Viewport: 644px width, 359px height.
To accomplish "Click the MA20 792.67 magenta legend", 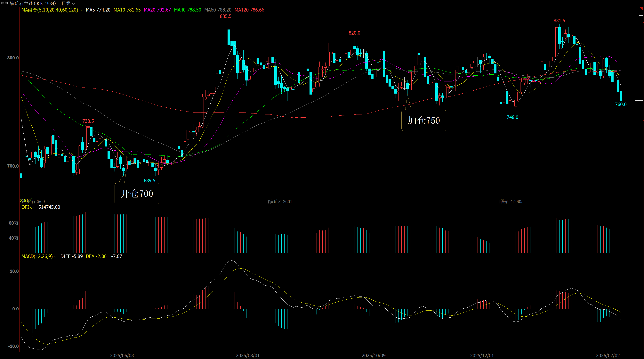I will pos(157,10).
